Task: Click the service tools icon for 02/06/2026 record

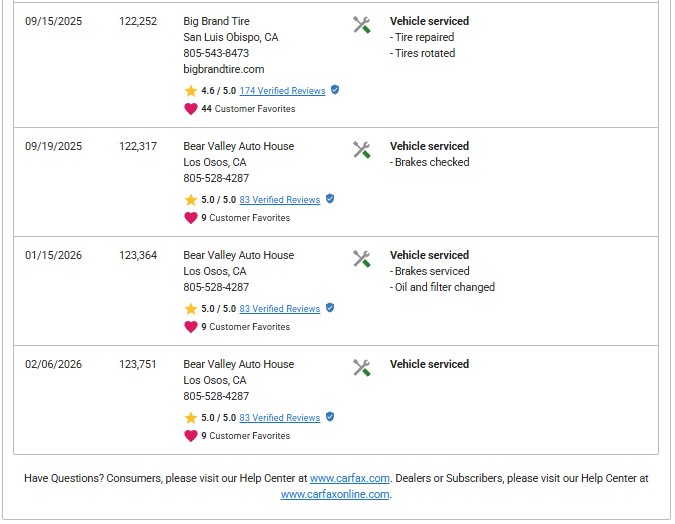Action: [362, 368]
